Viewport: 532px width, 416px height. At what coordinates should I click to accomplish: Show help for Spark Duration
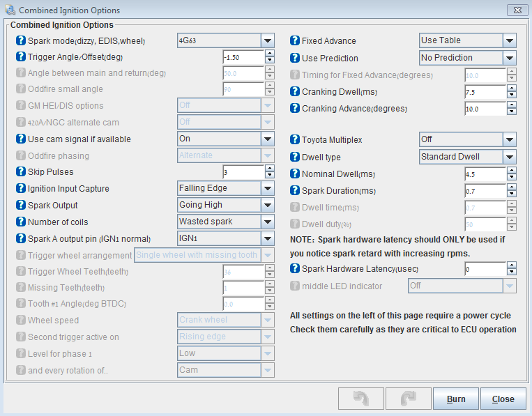point(295,190)
